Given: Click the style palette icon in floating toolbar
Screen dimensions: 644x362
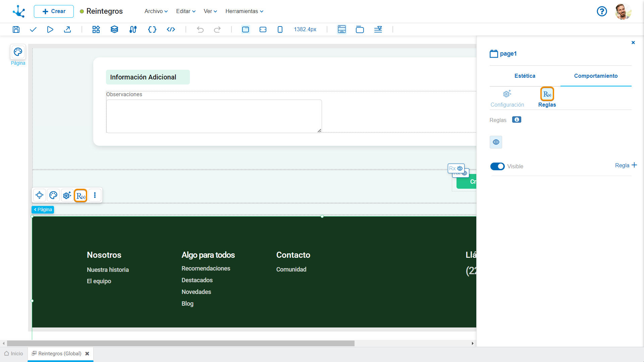Looking at the screenshot, I should (x=53, y=195).
